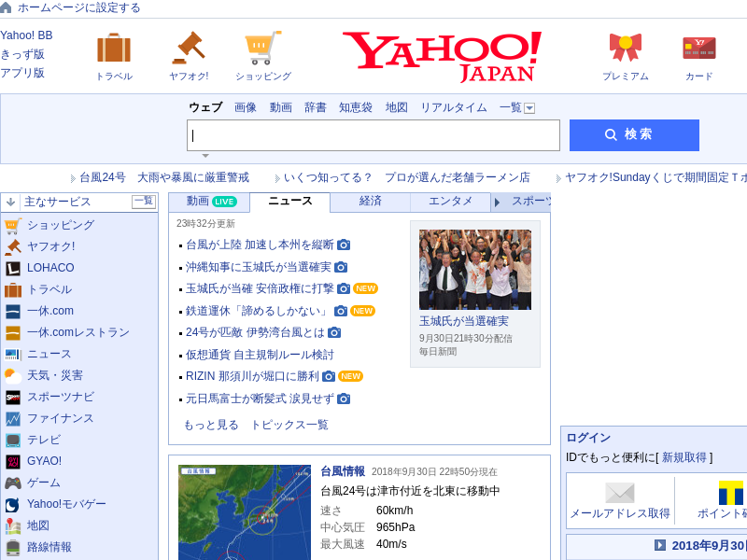Reveal more tabs with the スポーツ arrow
Screen dimensions: 747x560
tap(499, 203)
